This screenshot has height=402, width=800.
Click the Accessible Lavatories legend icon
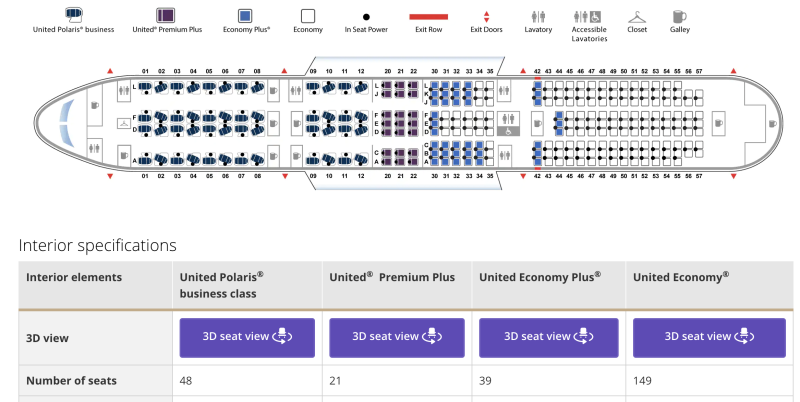587,17
